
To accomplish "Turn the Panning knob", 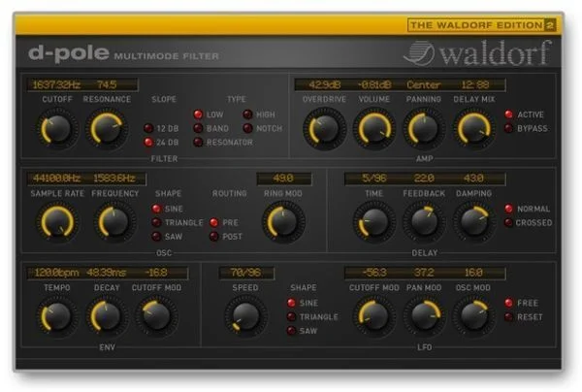I will click(424, 128).
